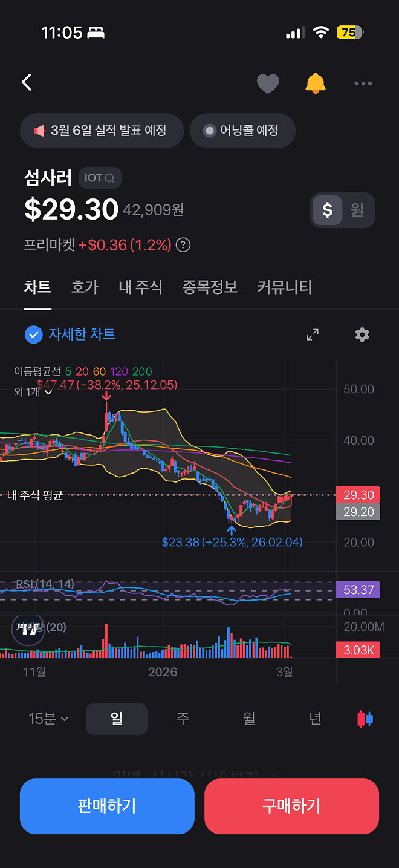Tap 구매하기 buy button

tap(291, 806)
